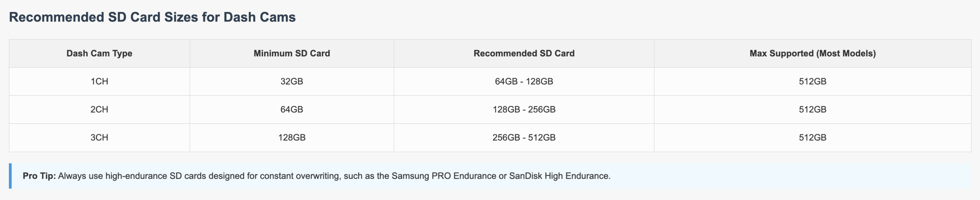The width and height of the screenshot is (980, 200).
Task: Click the 512GB max cell in 2CH row
Action: (813, 109)
